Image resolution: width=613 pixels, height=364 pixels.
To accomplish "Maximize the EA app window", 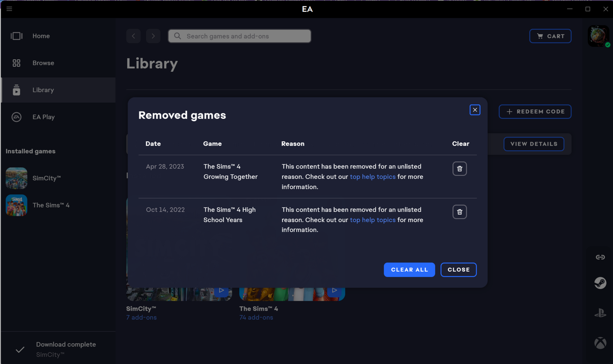I will 588,9.
